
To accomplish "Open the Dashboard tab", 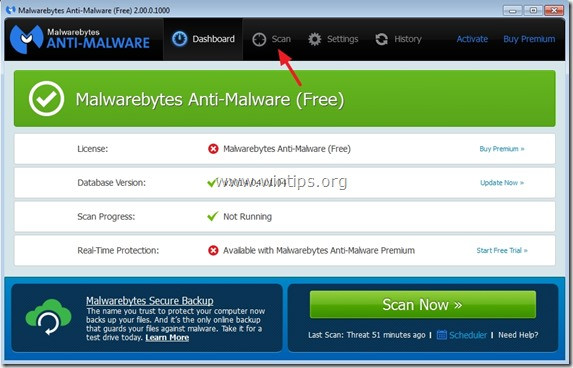I will point(203,39).
